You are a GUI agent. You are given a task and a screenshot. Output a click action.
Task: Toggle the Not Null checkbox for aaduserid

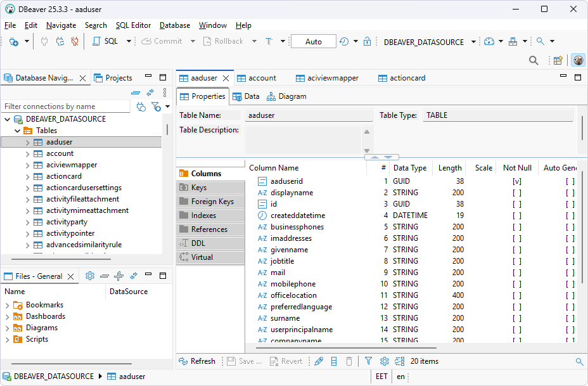[517, 180]
